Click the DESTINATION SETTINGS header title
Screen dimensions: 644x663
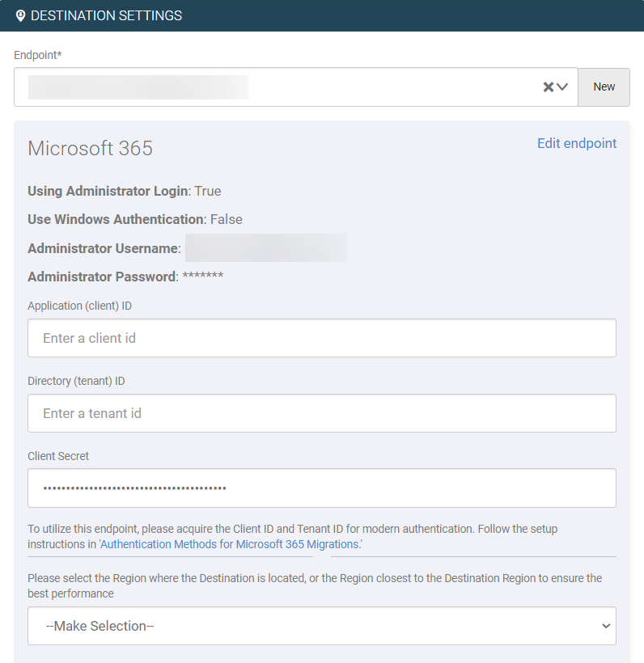(x=106, y=16)
